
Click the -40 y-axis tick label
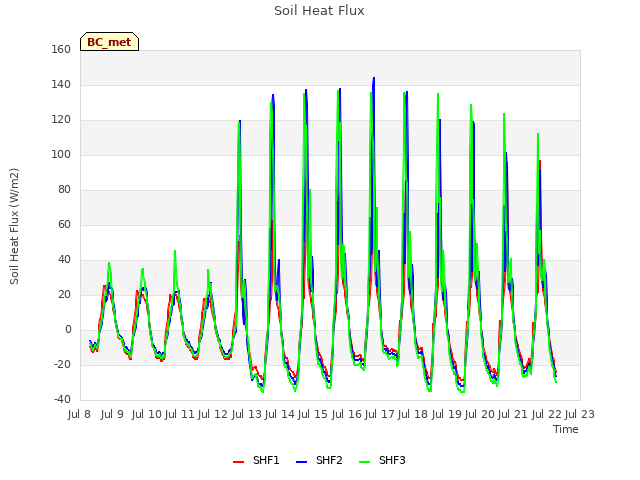[62, 399]
